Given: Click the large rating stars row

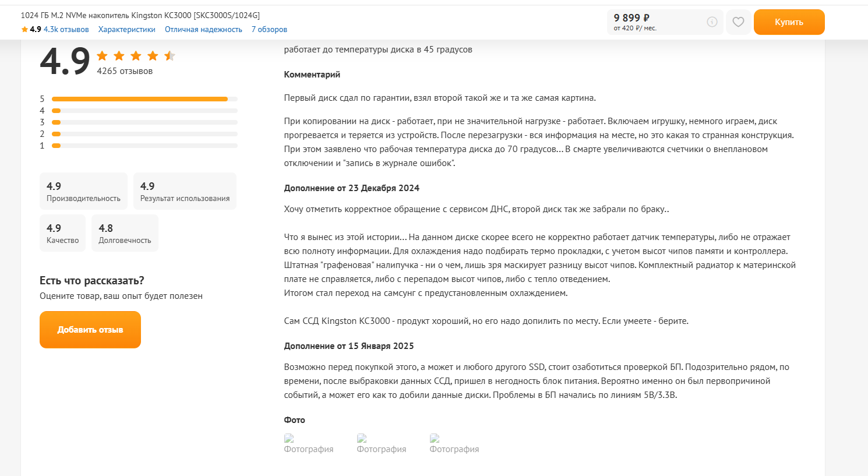Looking at the screenshot, I should click(136, 56).
